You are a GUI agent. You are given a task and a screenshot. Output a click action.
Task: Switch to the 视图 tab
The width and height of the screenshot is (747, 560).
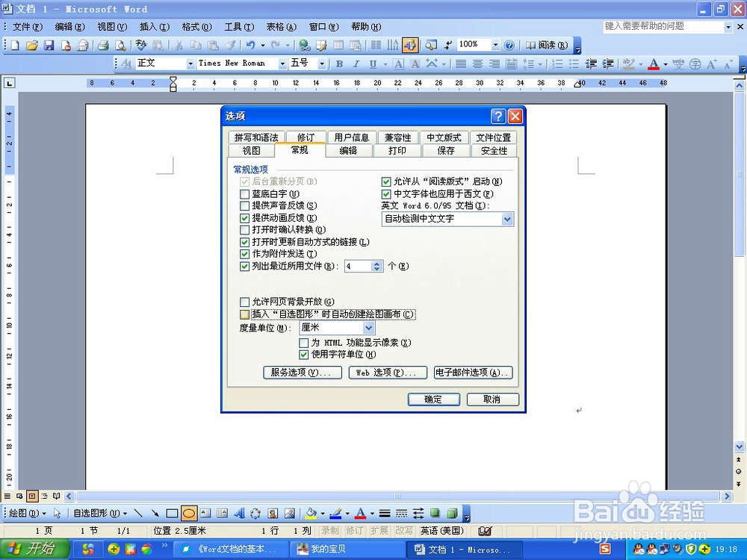pos(251,151)
